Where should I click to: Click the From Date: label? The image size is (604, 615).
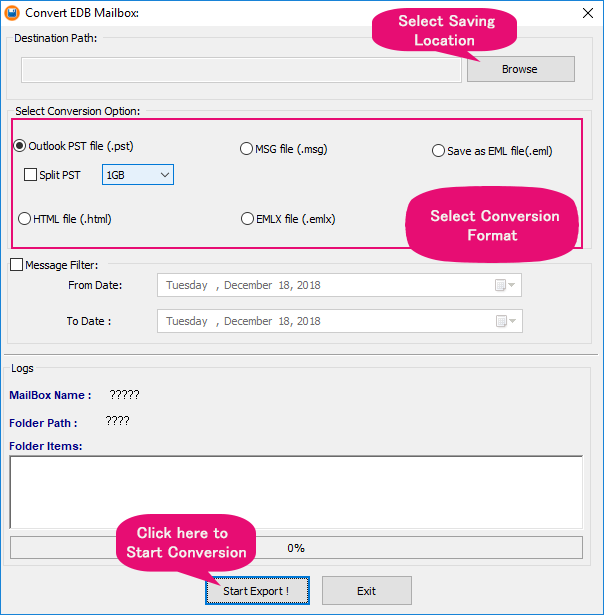(x=95, y=285)
